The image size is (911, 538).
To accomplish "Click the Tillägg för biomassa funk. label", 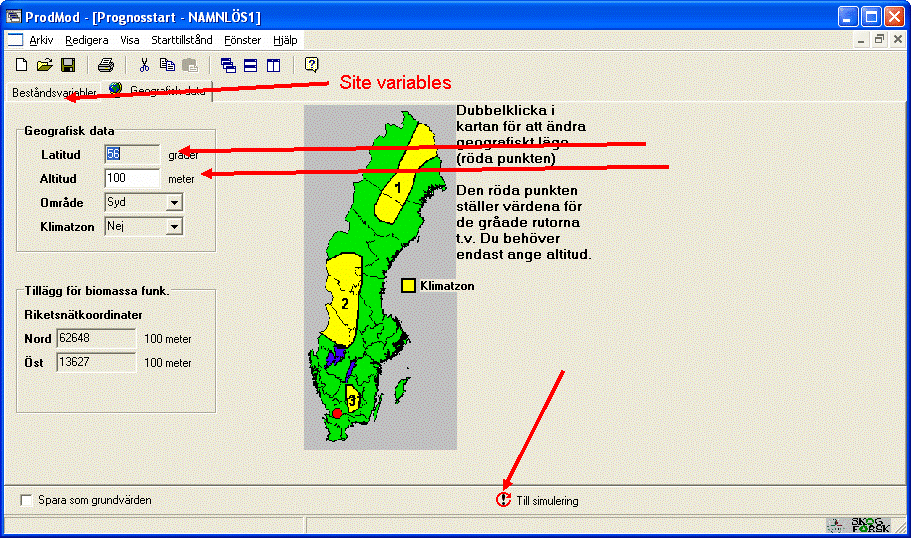I will [x=96, y=290].
